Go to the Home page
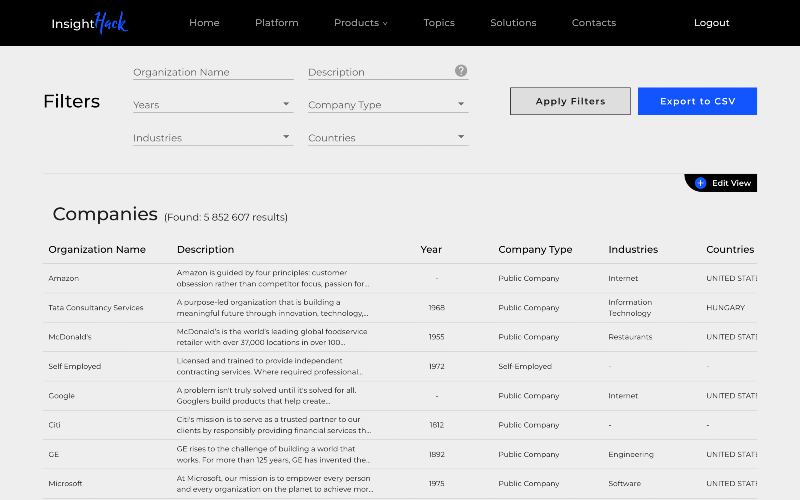 (204, 23)
